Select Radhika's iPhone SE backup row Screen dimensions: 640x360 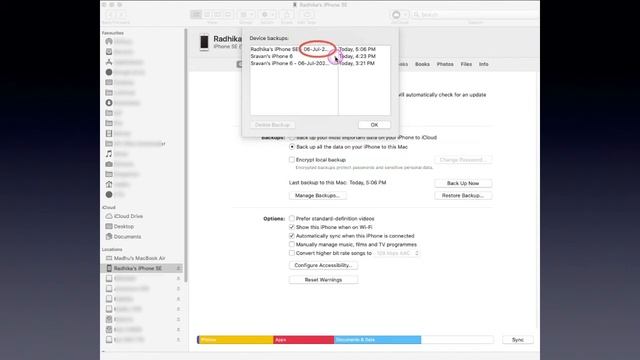(x=320, y=49)
